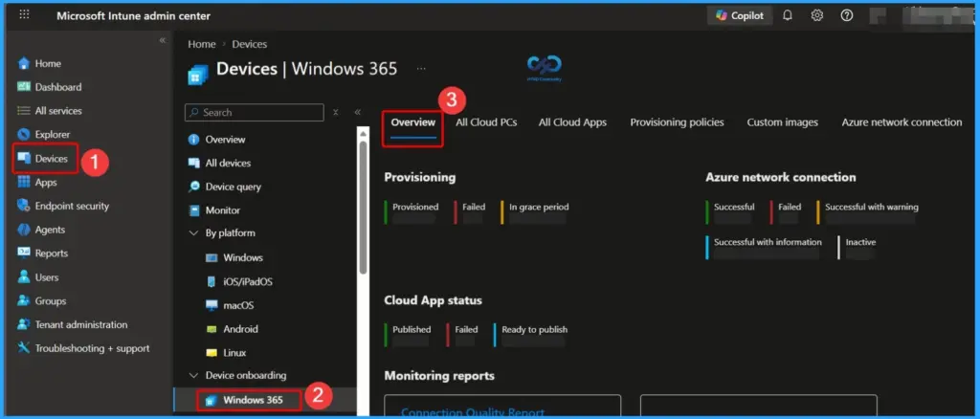Open the app launcher waffle icon
This screenshot has height=419, width=980.
[24, 15]
